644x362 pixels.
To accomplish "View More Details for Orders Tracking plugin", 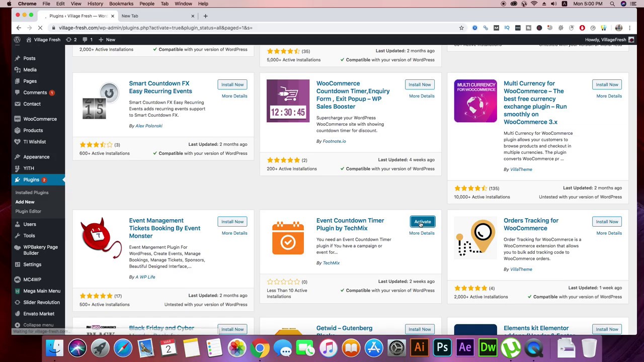I will 609,233.
